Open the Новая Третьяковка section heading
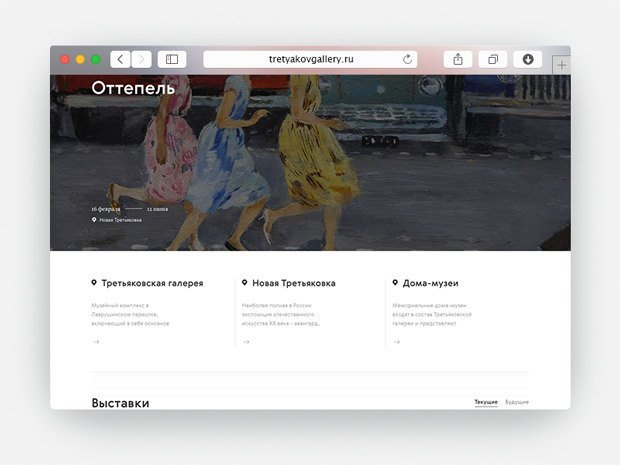This screenshot has height=465, width=620. click(x=294, y=283)
